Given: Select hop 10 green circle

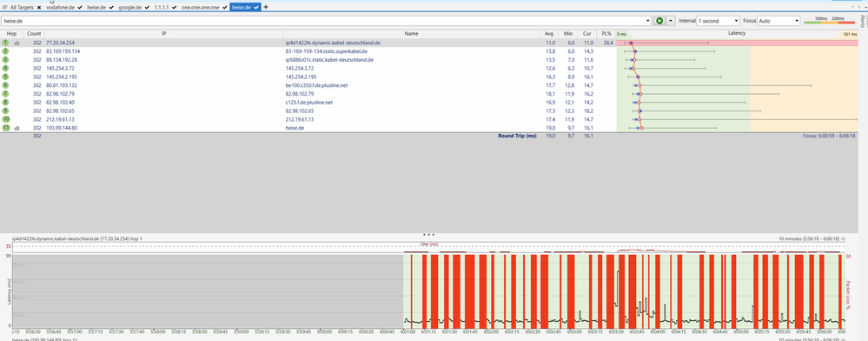Looking at the screenshot, I should coord(5,119).
